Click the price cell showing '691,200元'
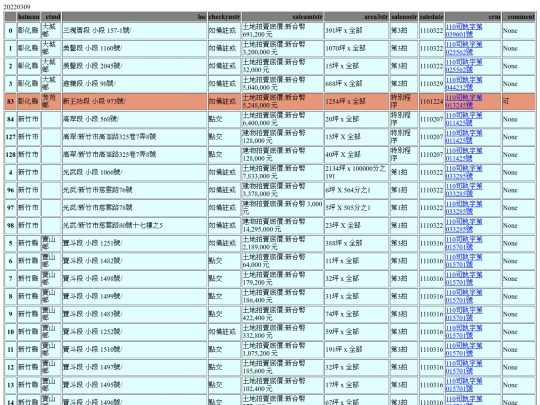The image size is (540, 405). tap(282, 30)
